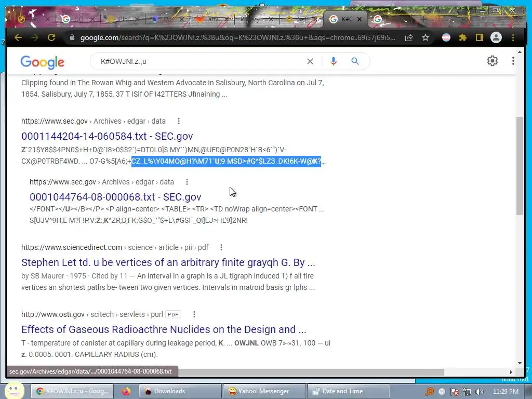Open 0001144204-14-060584.txt - SEC.gov result
Viewport: 532px width, 399px height.
click(x=107, y=136)
